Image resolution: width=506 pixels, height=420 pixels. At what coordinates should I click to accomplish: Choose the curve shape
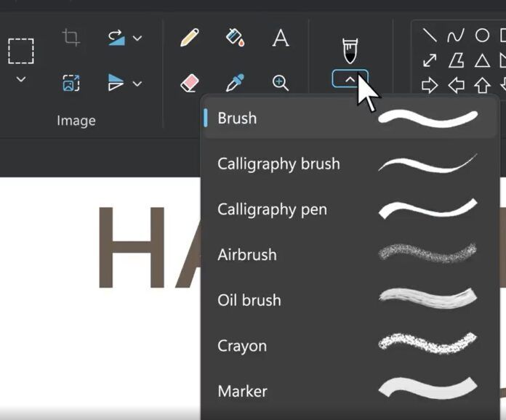(455, 36)
